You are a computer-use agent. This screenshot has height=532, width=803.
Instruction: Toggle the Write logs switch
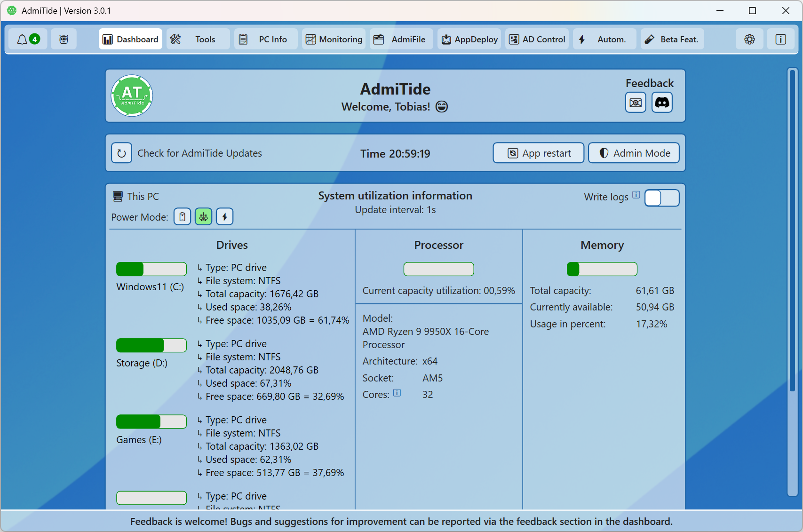pyautogui.click(x=661, y=198)
